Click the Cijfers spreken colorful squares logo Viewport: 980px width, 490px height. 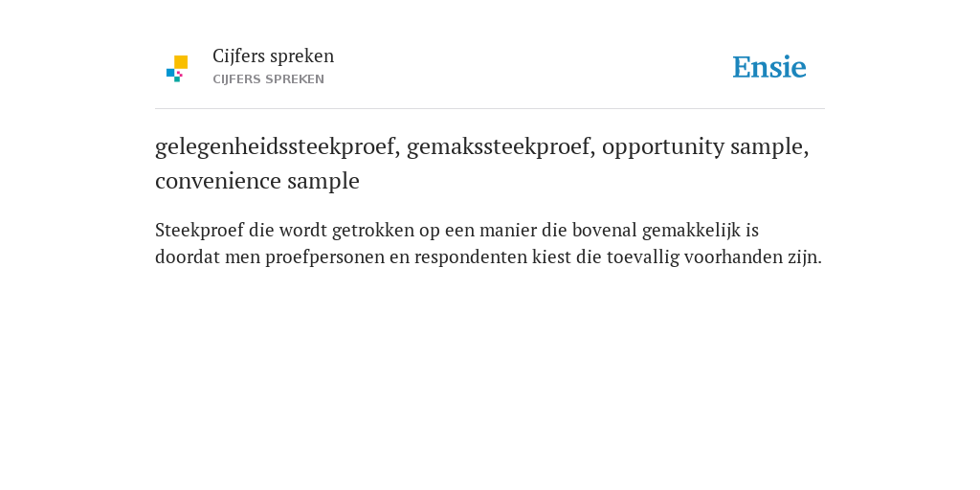(x=177, y=69)
